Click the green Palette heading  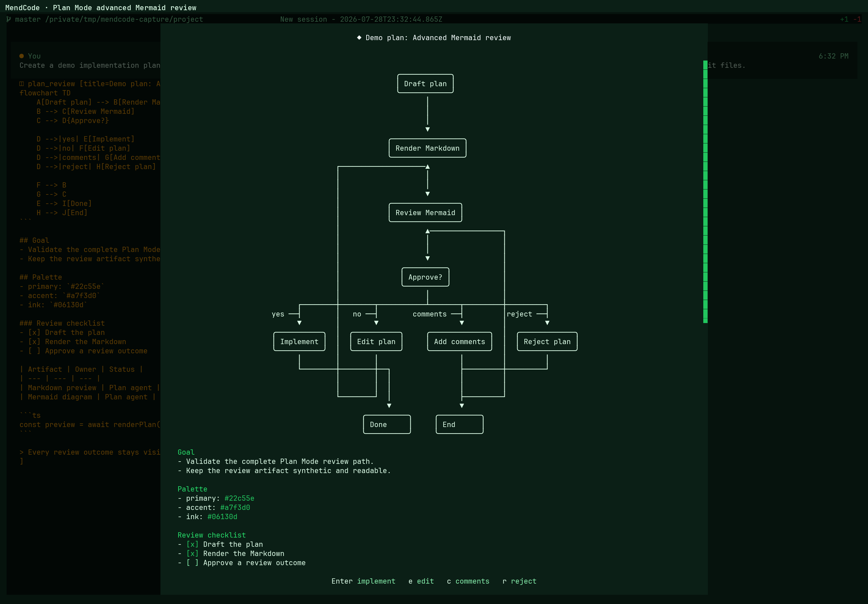click(192, 489)
